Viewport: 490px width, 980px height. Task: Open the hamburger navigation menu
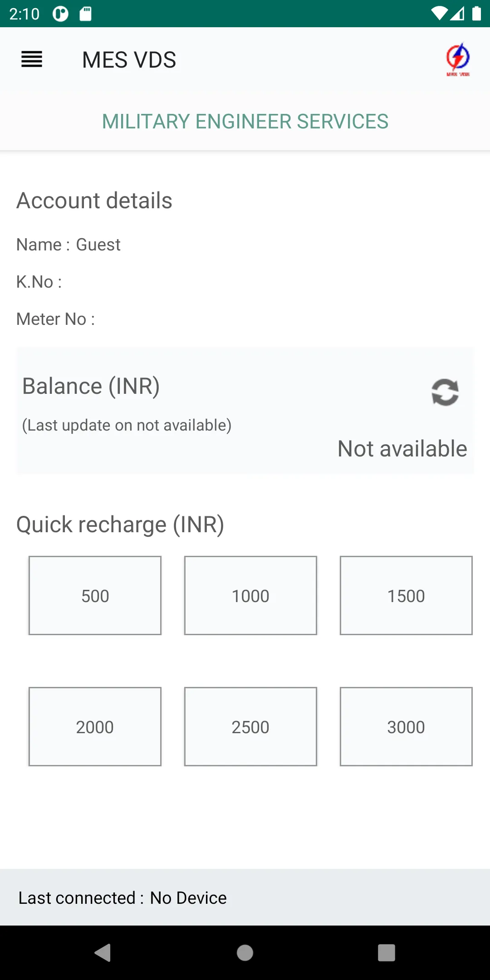(x=32, y=59)
